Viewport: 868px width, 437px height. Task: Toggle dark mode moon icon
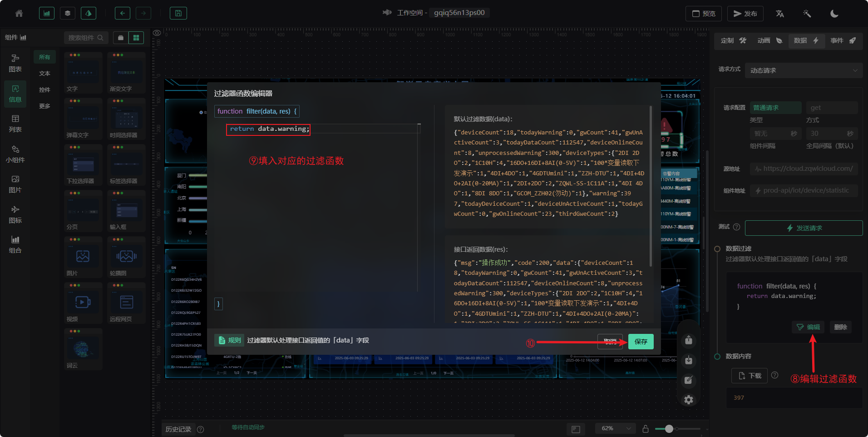pos(834,14)
